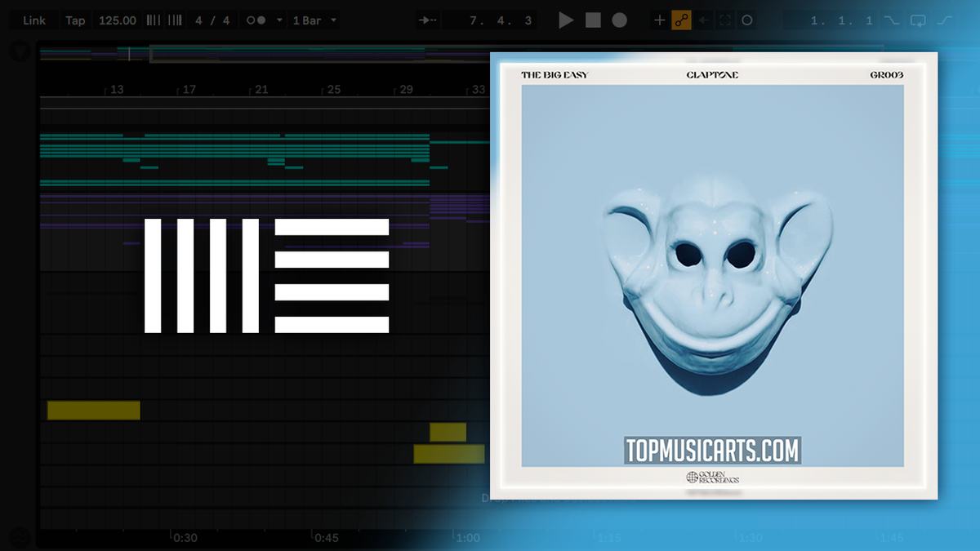Viewport: 980px width, 551px height.
Task: Open the 1 Bar quantization dropdown
Action: [x=308, y=20]
